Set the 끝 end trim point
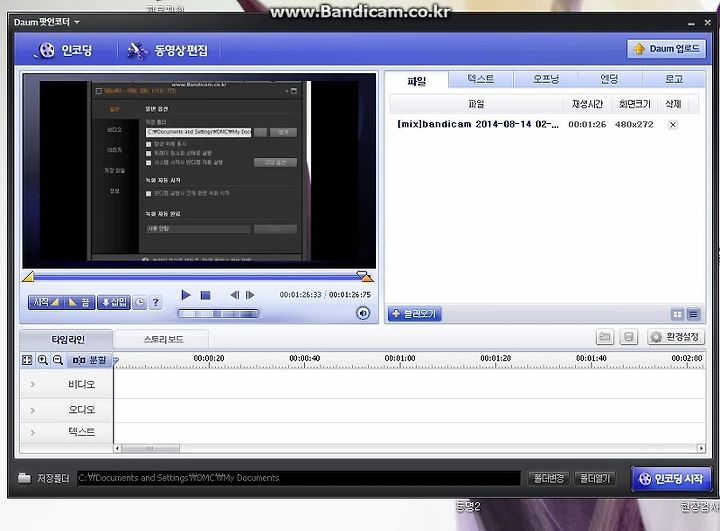Screen dimensions: 720x531 79,302
